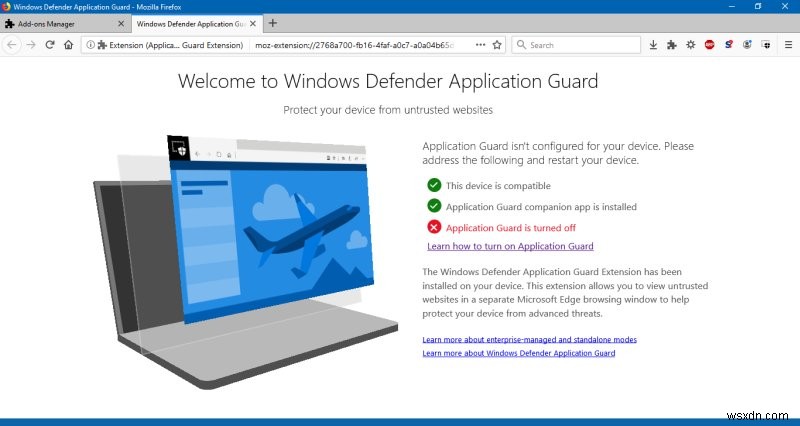Click the blue S extension icon
Image resolution: width=800 pixels, height=426 pixels.
[729, 45]
